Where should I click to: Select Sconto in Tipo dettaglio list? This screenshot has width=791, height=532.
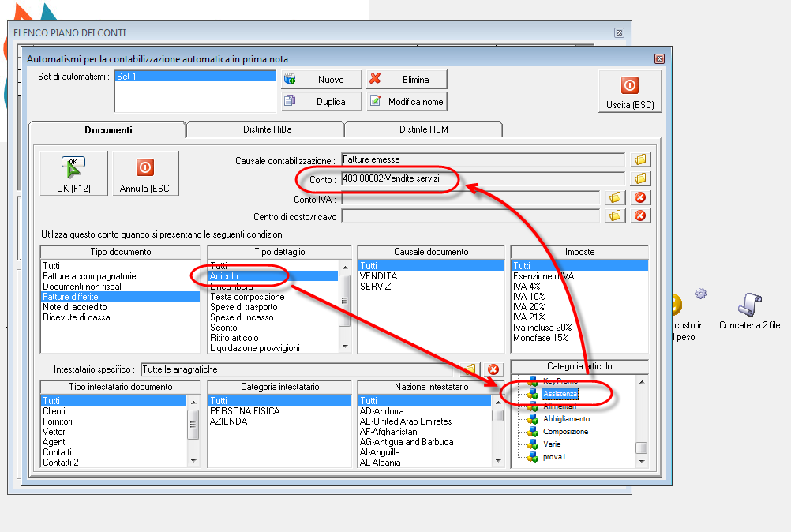(x=273, y=328)
